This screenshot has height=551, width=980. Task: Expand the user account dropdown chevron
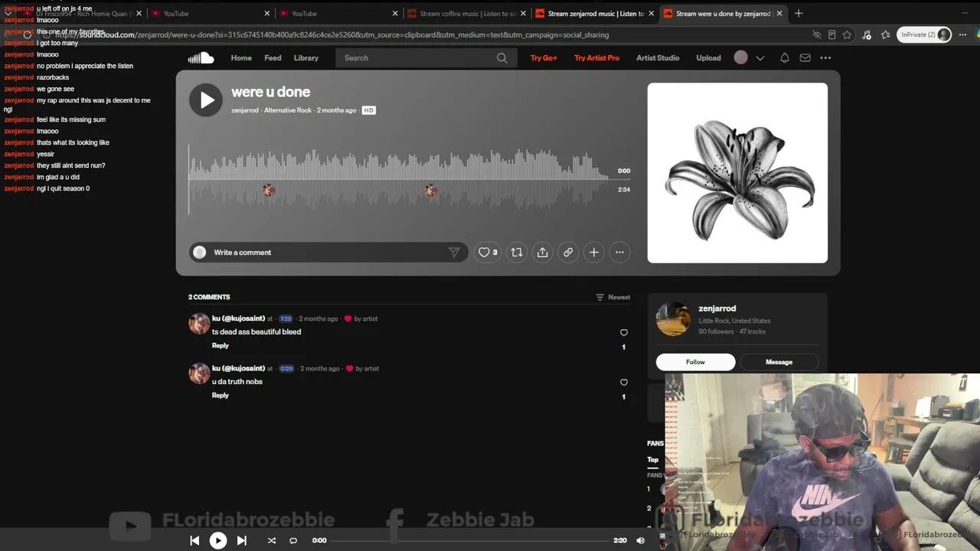[x=759, y=58]
